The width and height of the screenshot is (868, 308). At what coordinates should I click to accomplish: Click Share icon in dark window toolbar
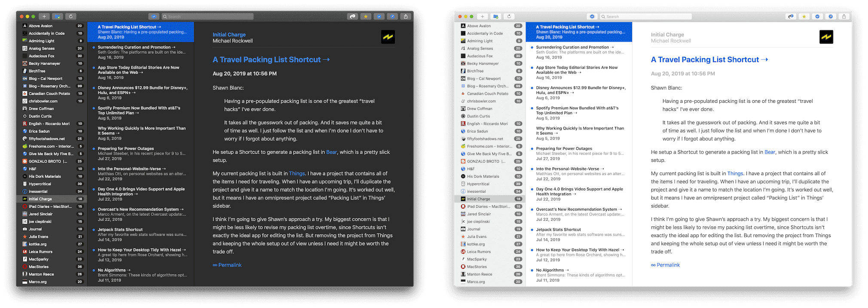[406, 16]
